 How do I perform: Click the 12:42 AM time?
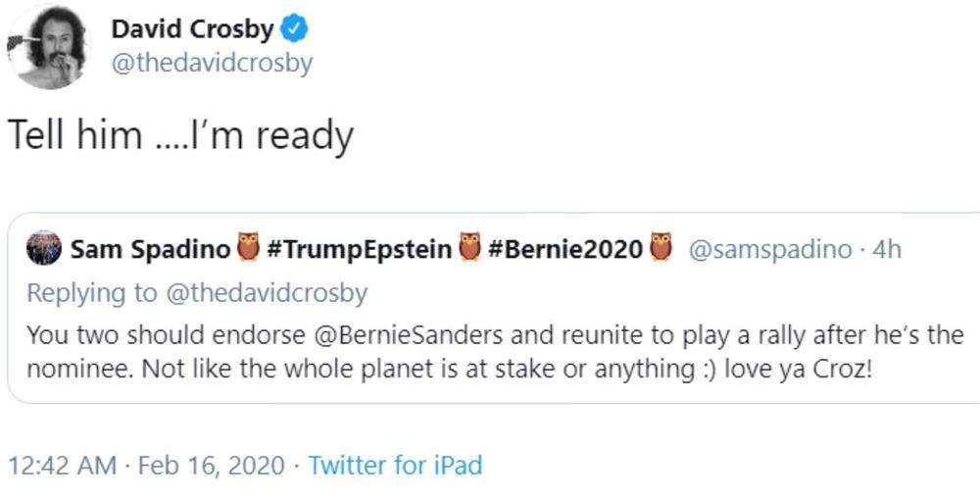click(x=61, y=465)
